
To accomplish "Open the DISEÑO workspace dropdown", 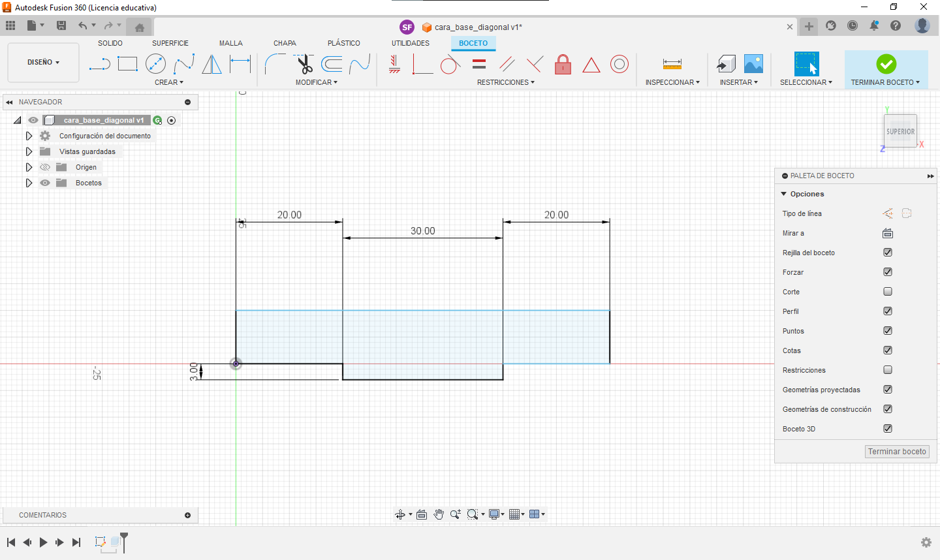I will [x=43, y=63].
